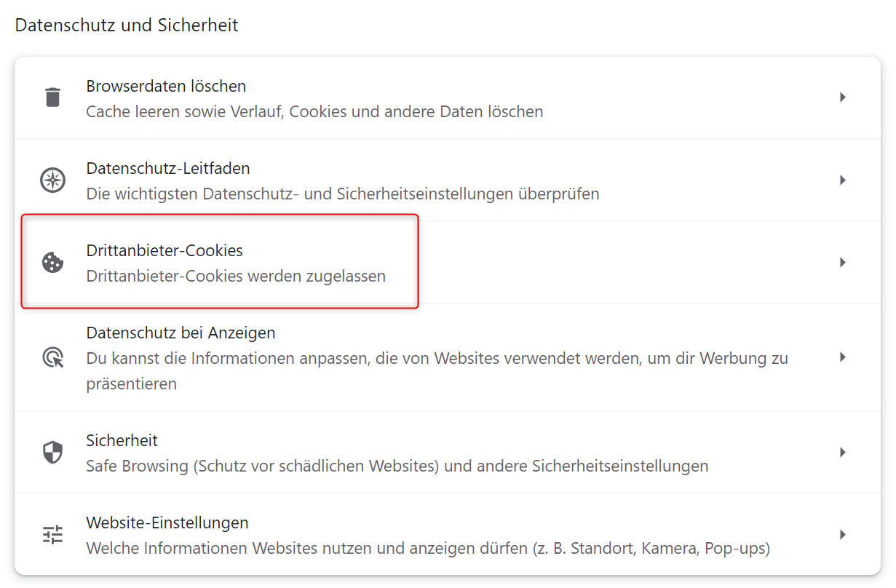Click the cursor-target icon for Datenschutz bei Anzeigen
The width and height of the screenshot is (896, 588).
[x=52, y=357]
